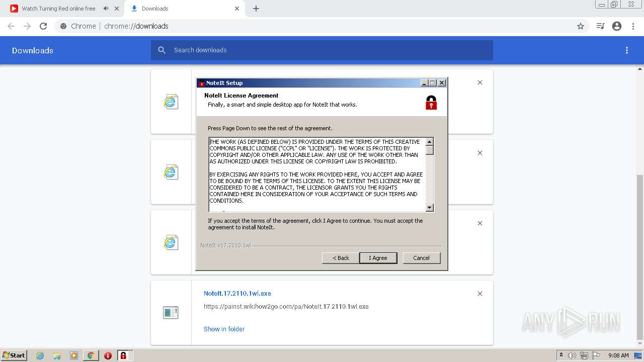Click the Chrome profile avatar icon
Image resolution: width=644 pixels, height=362 pixels.
617,26
